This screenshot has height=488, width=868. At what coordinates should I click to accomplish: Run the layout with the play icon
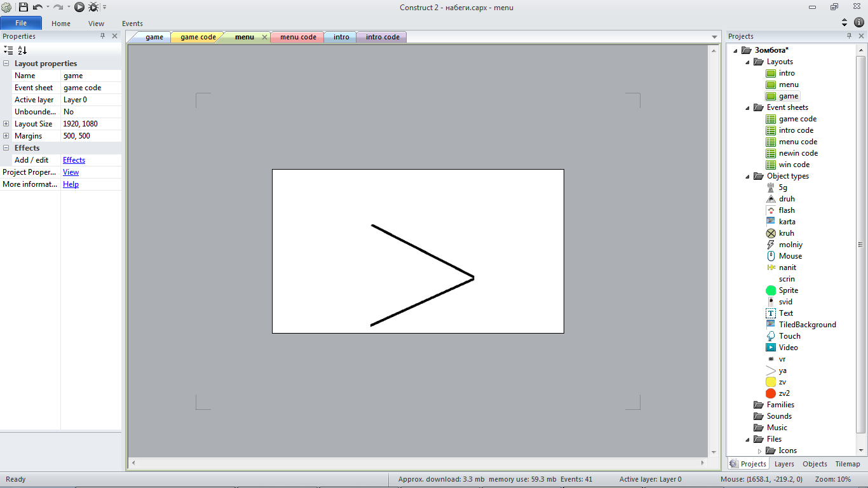coord(79,7)
